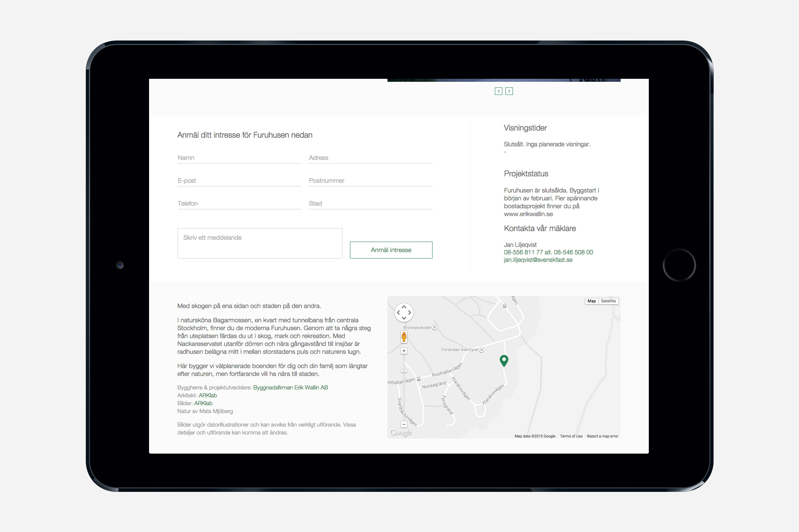This screenshot has height=532, width=799.
Task: Click the Visningstider heading
Action: pos(525,128)
